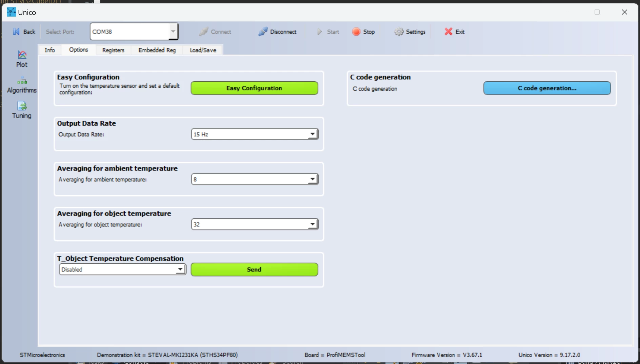
Task: Click the red Stop icon
Action: (x=356, y=32)
